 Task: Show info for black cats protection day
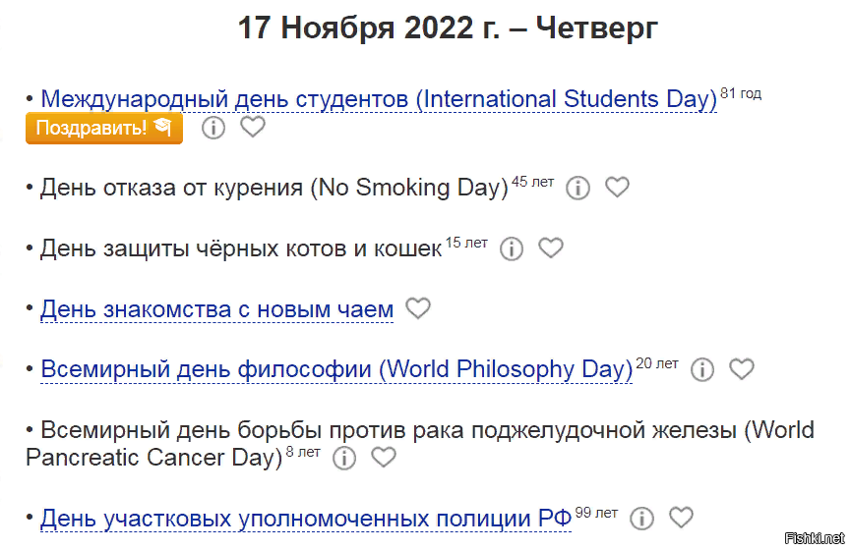pos(511,249)
